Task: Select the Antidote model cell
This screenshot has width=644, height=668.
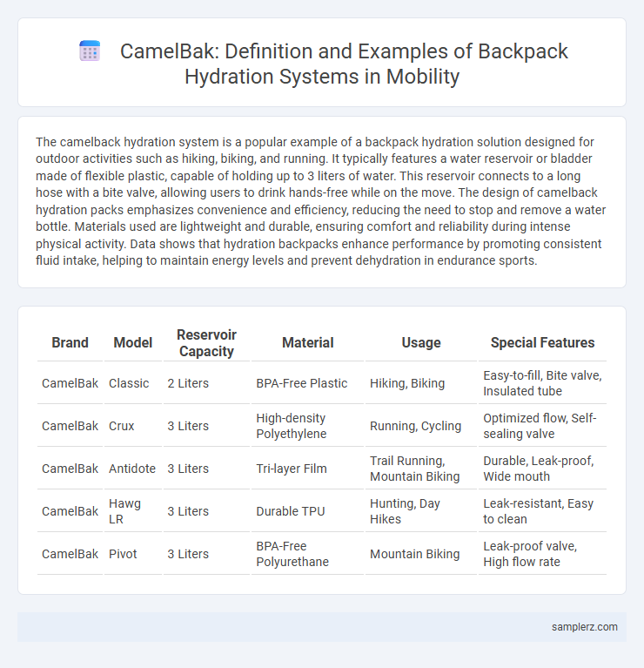Action: [132, 469]
